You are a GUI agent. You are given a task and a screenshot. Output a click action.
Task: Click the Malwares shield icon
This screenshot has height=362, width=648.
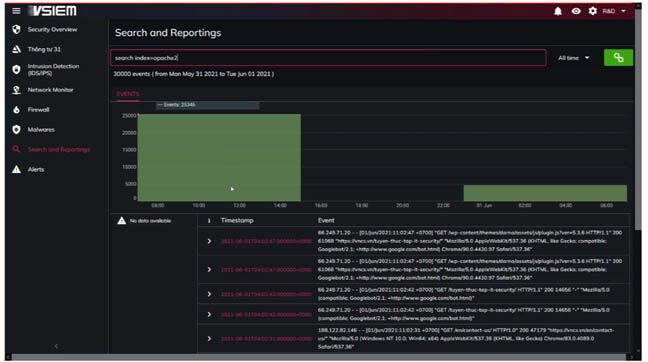coord(16,129)
